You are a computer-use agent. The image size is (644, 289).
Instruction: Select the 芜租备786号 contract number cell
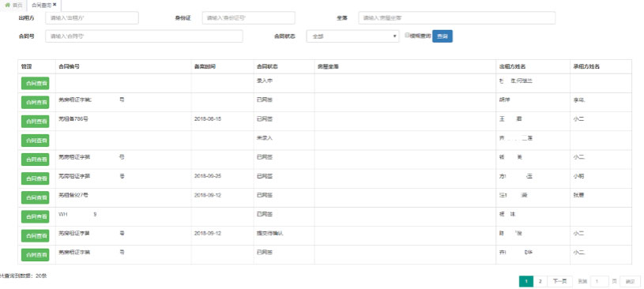123,122
